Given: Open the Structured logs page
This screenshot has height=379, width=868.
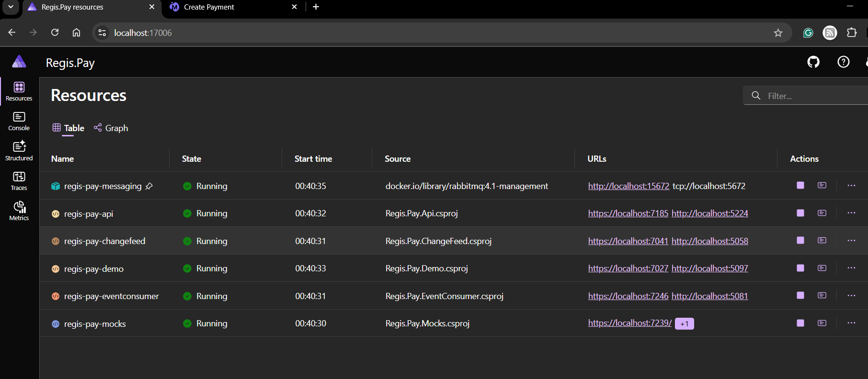Looking at the screenshot, I should (x=19, y=151).
